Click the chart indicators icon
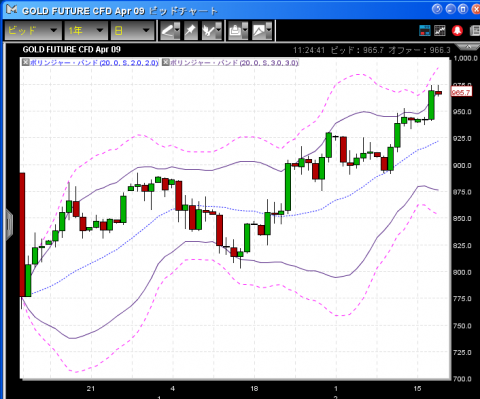Image resolution: width=480 pixels, height=399 pixels. pyautogui.click(x=440, y=30)
